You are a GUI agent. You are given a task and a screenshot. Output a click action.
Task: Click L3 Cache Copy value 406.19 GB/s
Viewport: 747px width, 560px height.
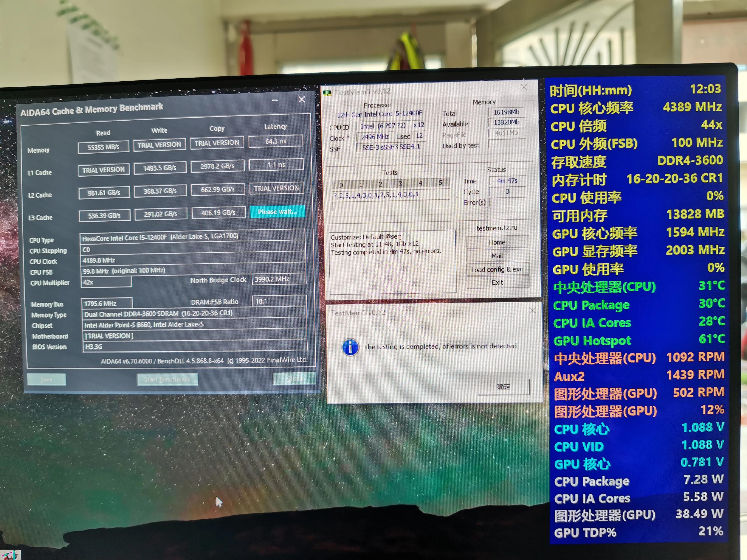coord(218,213)
